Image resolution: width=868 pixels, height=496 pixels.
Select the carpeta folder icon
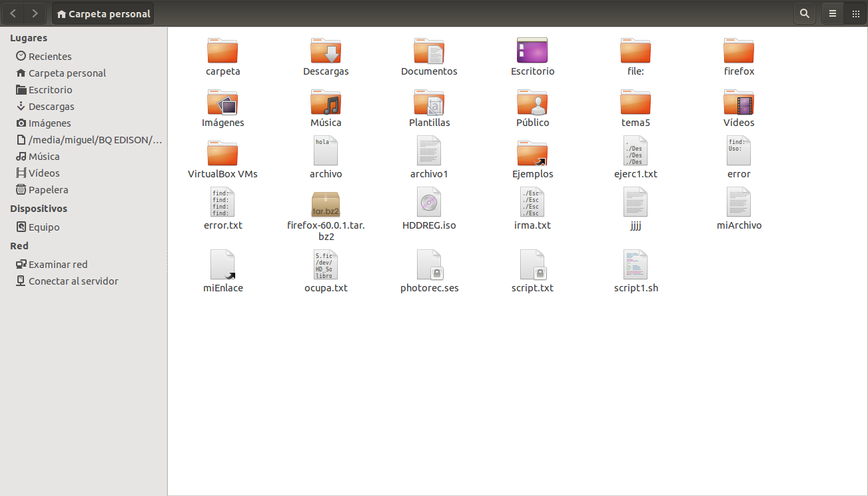coord(222,51)
